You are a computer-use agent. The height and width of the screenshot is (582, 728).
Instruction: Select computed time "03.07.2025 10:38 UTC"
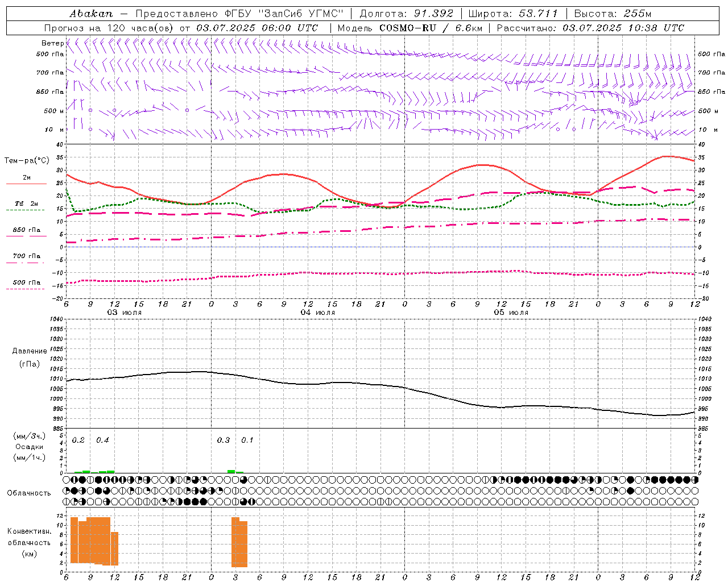coord(623,28)
